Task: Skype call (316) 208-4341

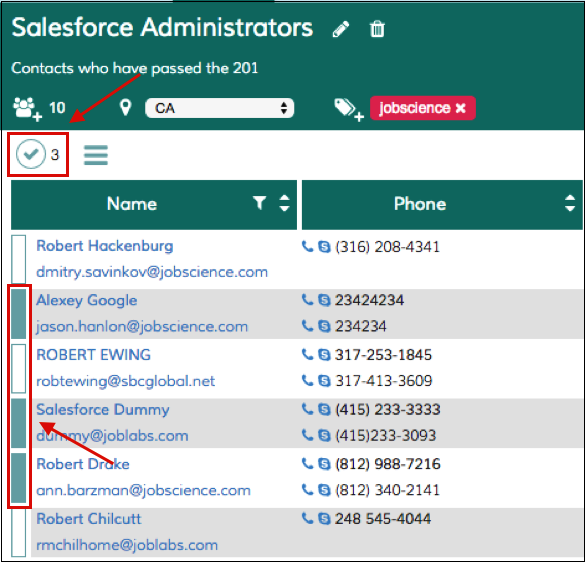Action: point(324,247)
